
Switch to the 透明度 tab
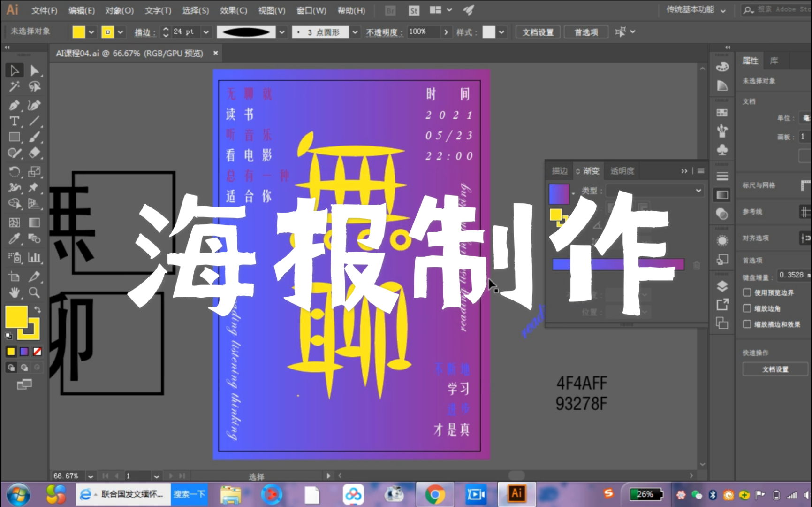(x=622, y=170)
